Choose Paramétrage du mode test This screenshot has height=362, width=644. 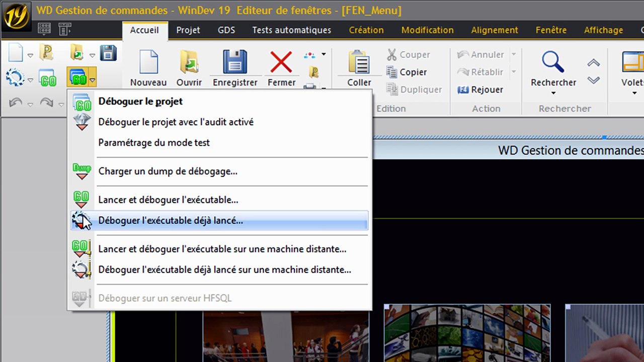(219, 142)
